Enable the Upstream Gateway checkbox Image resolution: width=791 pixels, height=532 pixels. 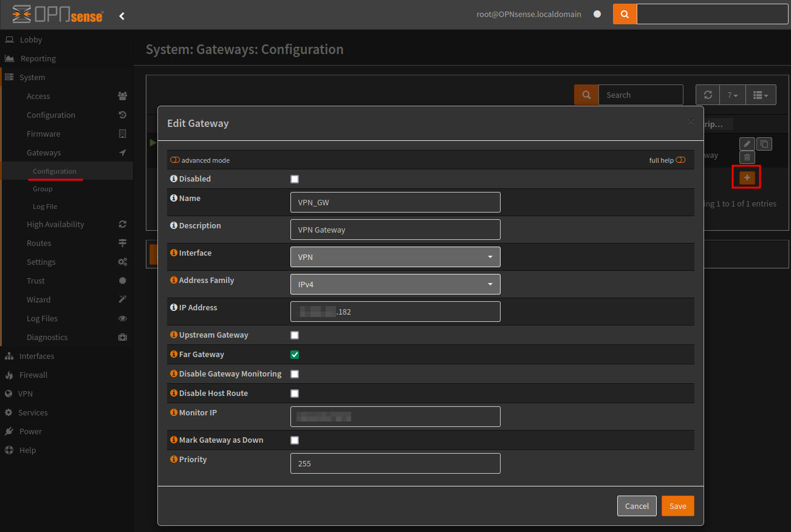(295, 335)
